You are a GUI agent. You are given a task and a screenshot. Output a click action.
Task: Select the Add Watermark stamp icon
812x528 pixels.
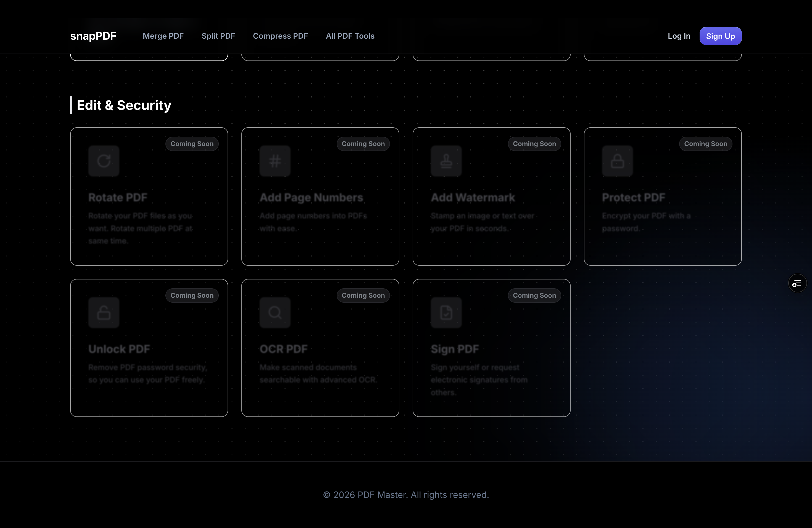pos(446,161)
